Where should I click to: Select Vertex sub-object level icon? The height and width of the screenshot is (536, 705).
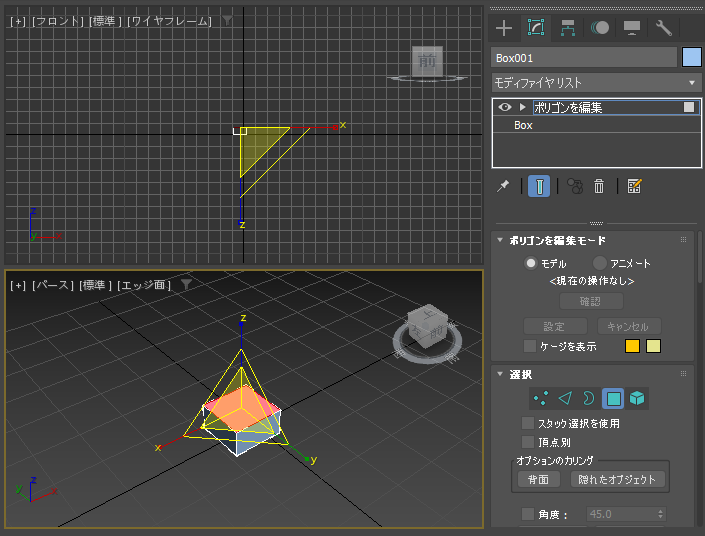tap(540, 398)
